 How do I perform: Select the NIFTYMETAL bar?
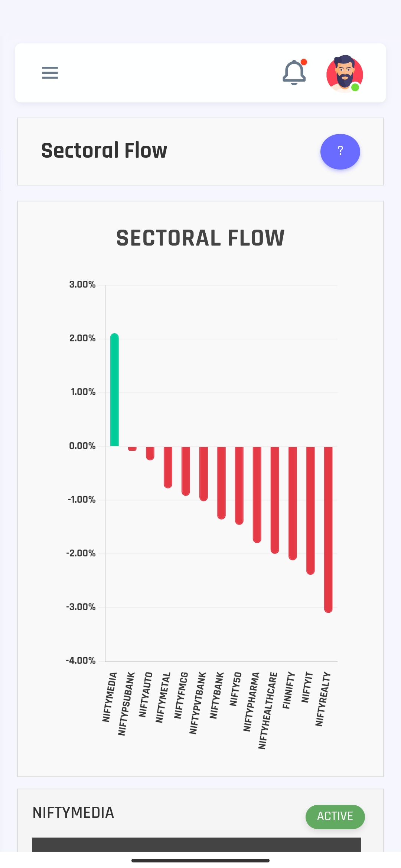coord(168,467)
